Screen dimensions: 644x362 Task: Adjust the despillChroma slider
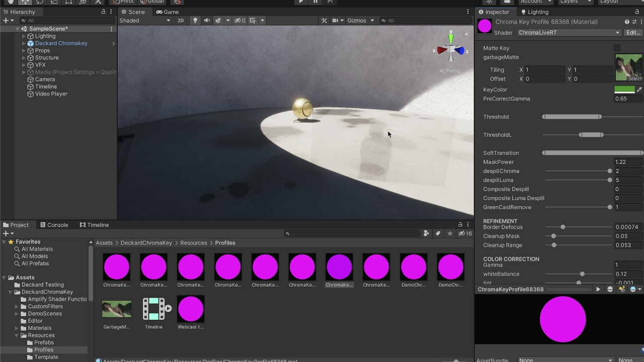pyautogui.click(x=578, y=171)
